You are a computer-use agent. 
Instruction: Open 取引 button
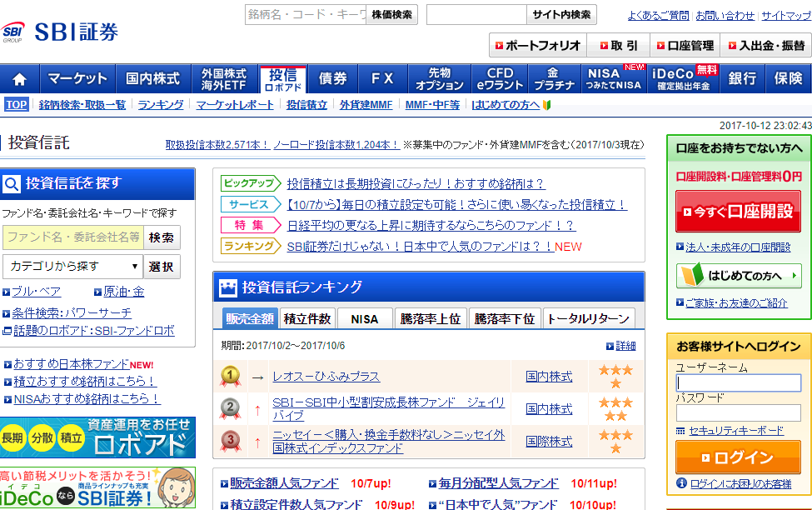coord(619,46)
